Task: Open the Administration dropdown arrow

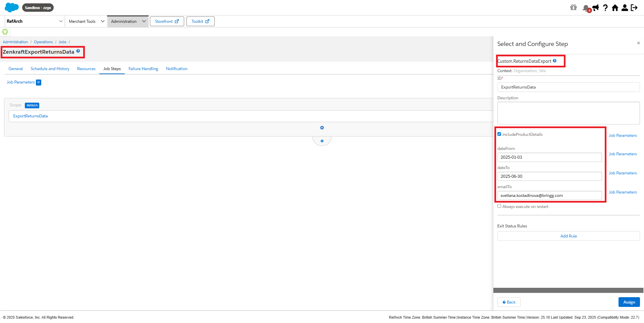Action: 144,21
